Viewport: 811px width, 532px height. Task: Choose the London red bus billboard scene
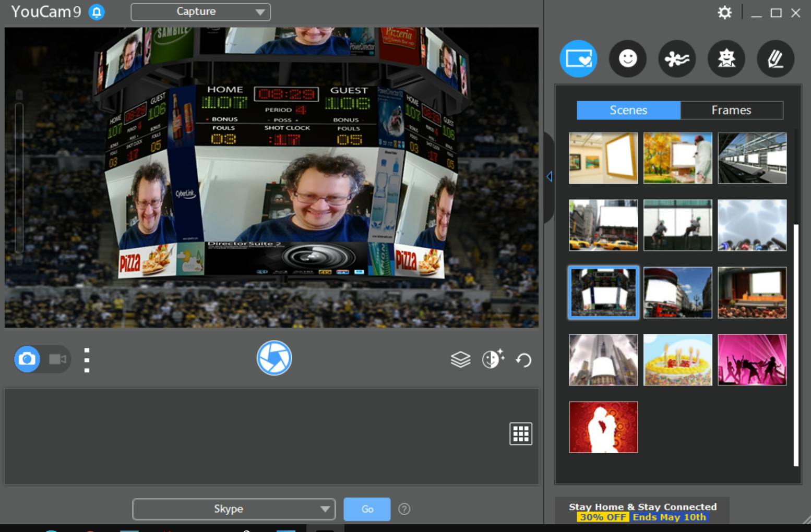(x=677, y=293)
